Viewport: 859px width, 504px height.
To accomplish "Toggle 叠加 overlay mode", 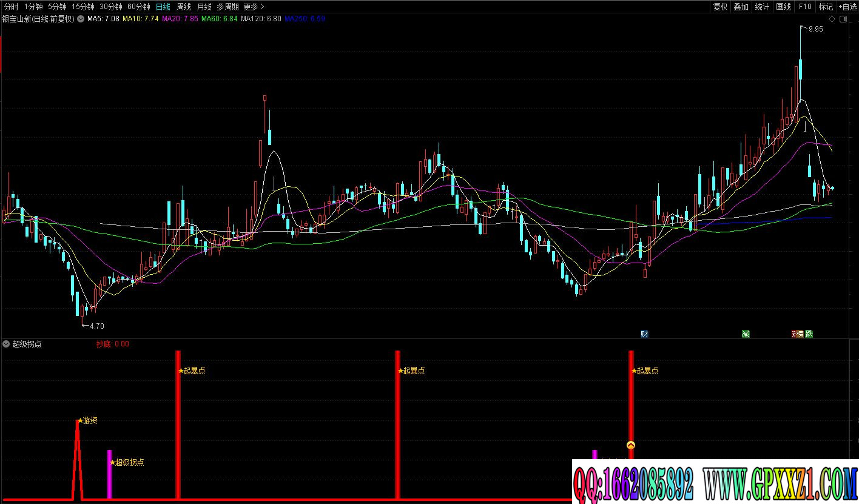I will pyautogui.click(x=741, y=7).
